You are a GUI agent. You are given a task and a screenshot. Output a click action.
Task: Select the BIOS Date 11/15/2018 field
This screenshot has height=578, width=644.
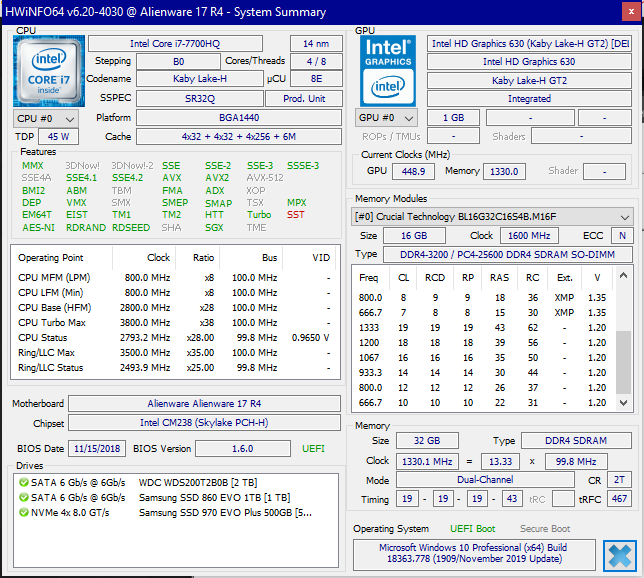[x=98, y=449]
